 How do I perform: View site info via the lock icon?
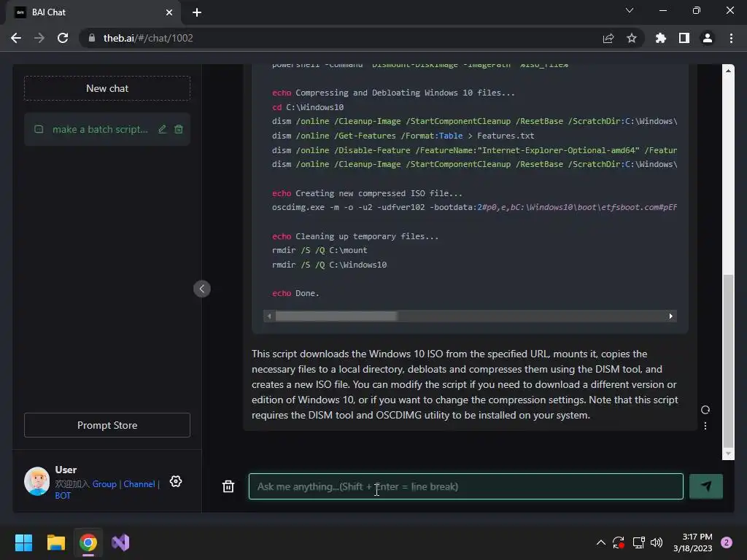coord(92,38)
